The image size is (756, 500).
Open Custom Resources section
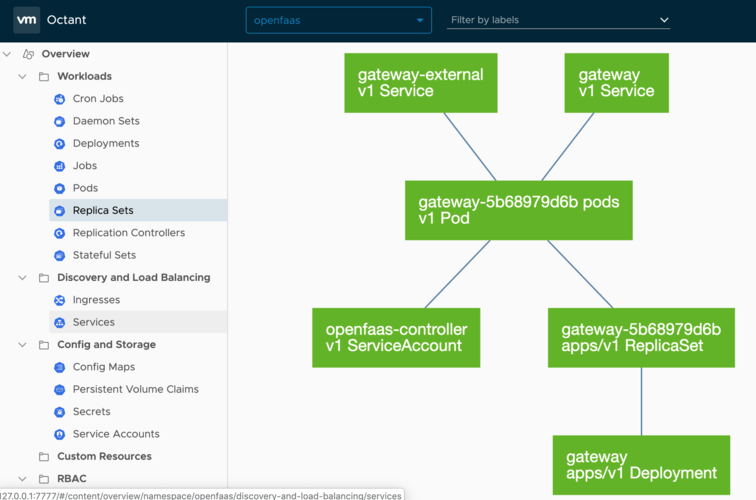(104, 457)
